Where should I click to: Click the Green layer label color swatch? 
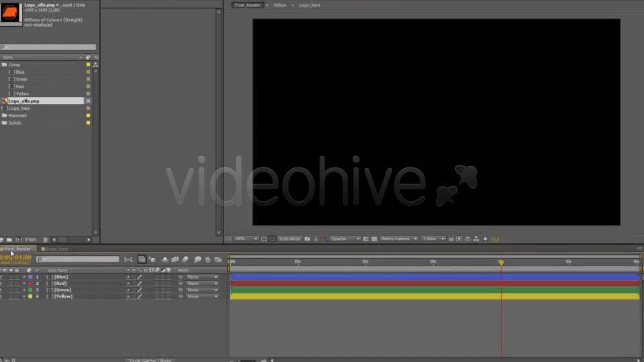30,290
